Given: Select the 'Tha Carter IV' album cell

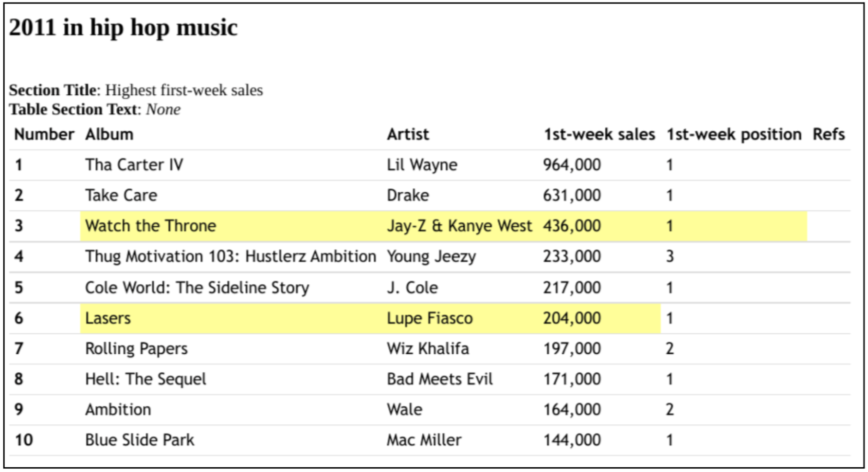Looking at the screenshot, I should [134, 165].
